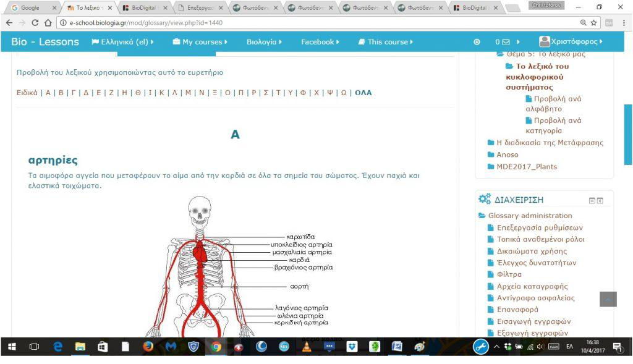Open VLC media player from taskbar
This screenshot has height=364, width=633.
(x=307, y=347)
